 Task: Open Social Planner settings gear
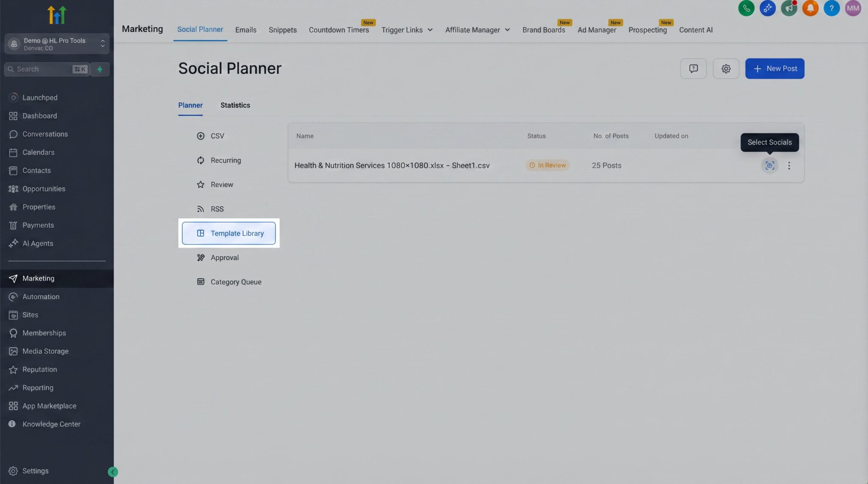pos(726,69)
